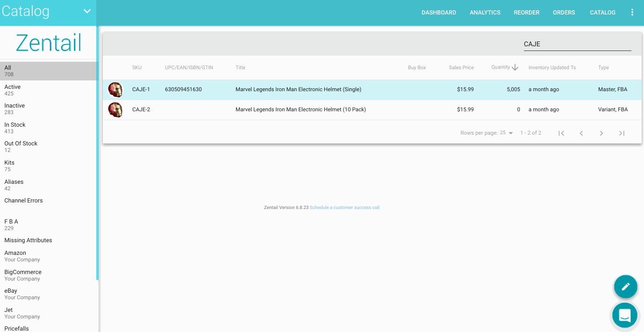Select the eBay channel

(48, 294)
